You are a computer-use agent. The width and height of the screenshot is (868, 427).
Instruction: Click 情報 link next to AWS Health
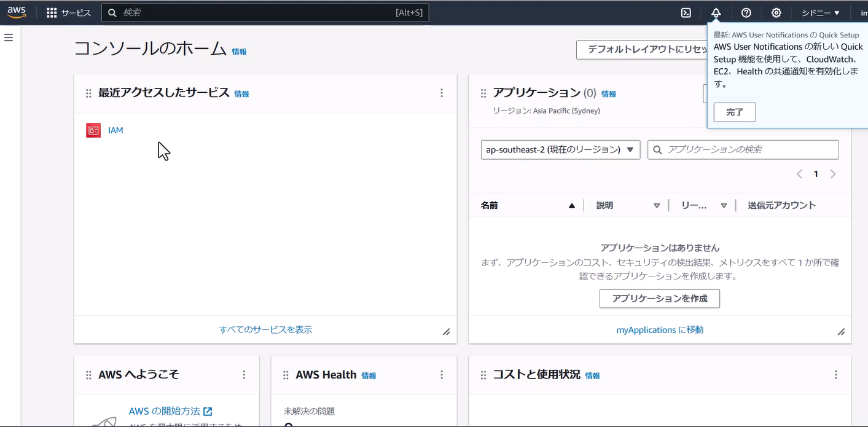pyautogui.click(x=369, y=375)
